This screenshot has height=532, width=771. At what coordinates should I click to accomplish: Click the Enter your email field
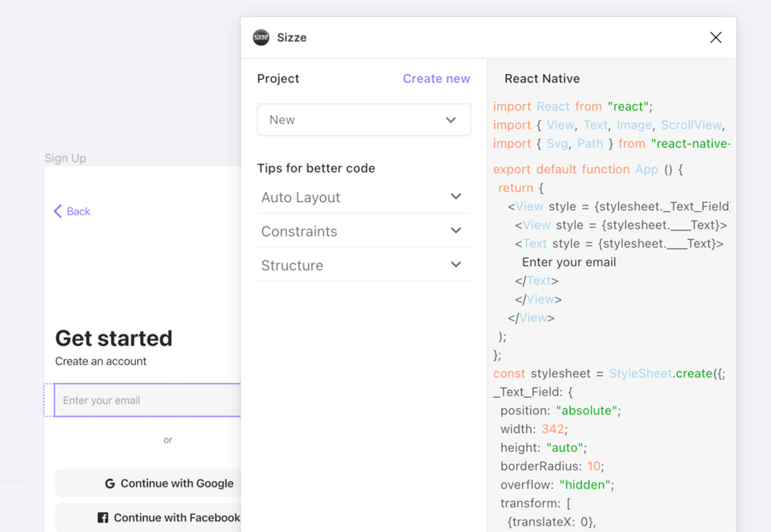(147, 400)
